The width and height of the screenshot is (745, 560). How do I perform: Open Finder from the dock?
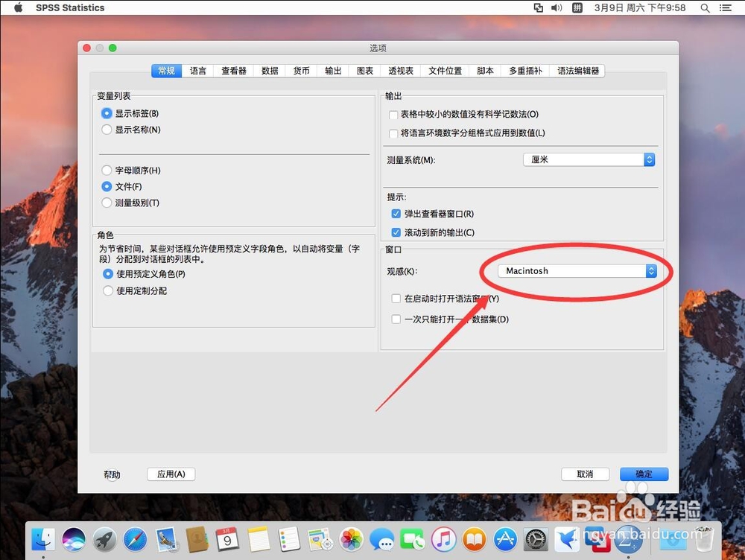43,540
